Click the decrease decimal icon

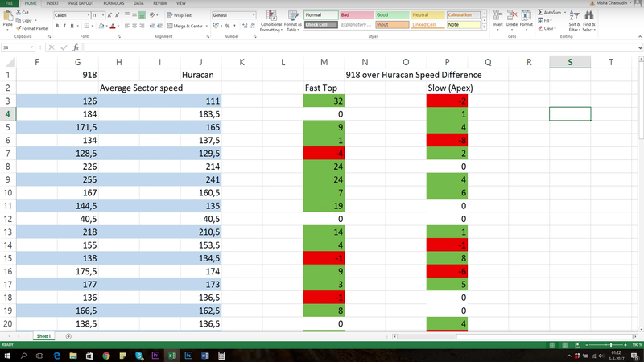252,26
